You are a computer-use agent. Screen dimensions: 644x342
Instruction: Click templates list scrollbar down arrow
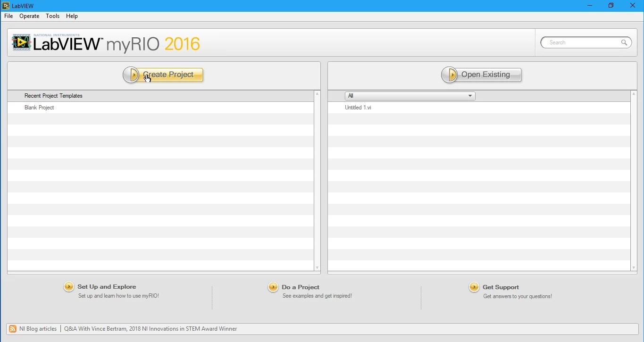pos(317,268)
